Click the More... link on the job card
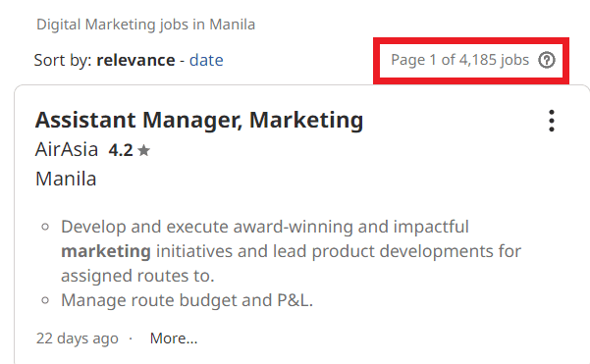 click(x=174, y=338)
